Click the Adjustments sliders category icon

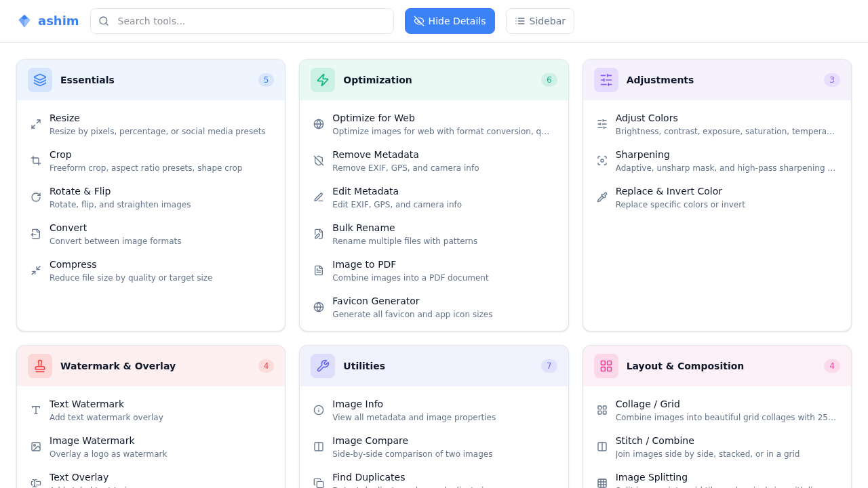coord(606,80)
